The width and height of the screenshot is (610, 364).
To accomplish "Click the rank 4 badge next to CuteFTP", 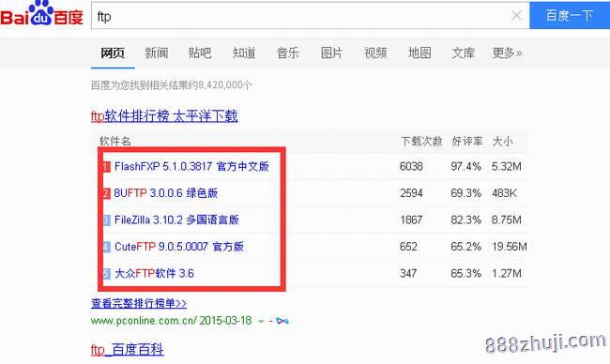I will point(106,247).
